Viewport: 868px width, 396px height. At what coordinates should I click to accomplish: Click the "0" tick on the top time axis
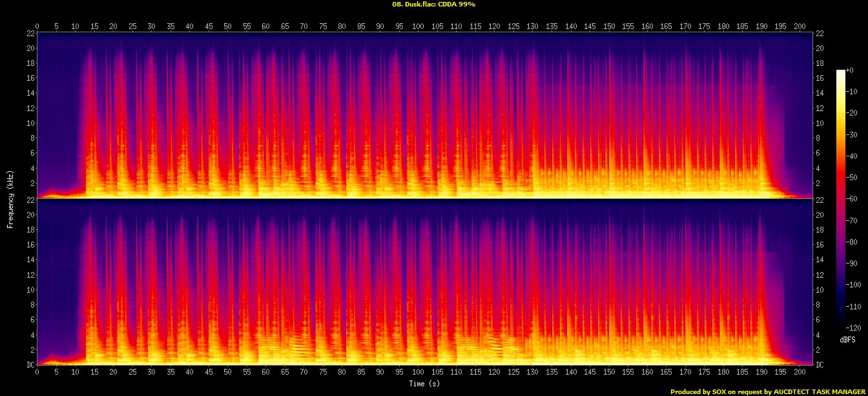pos(37,26)
